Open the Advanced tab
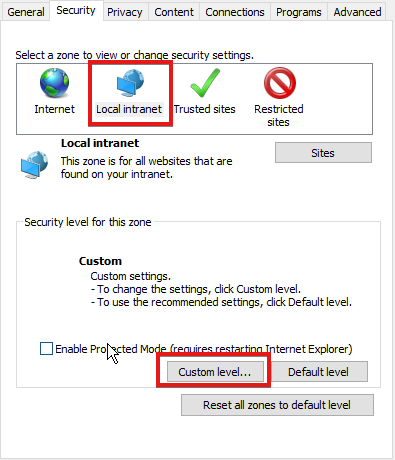This screenshot has height=460, width=395. [357, 12]
